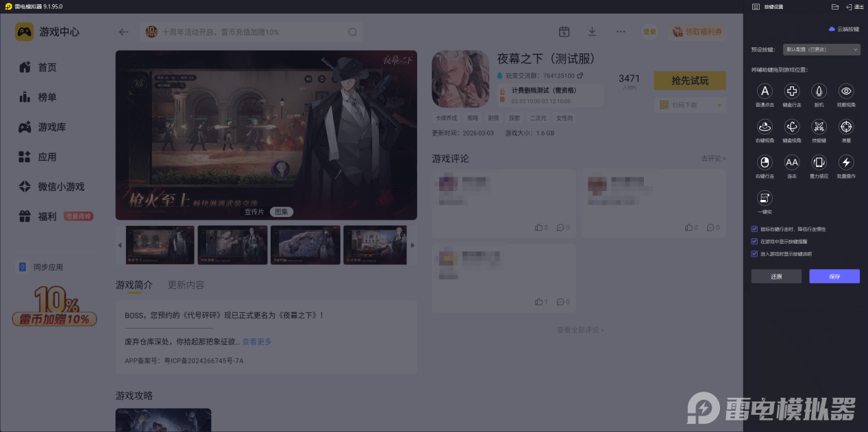Select the third screenshot thumbnail
868x432 pixels.
click(306, 245)
